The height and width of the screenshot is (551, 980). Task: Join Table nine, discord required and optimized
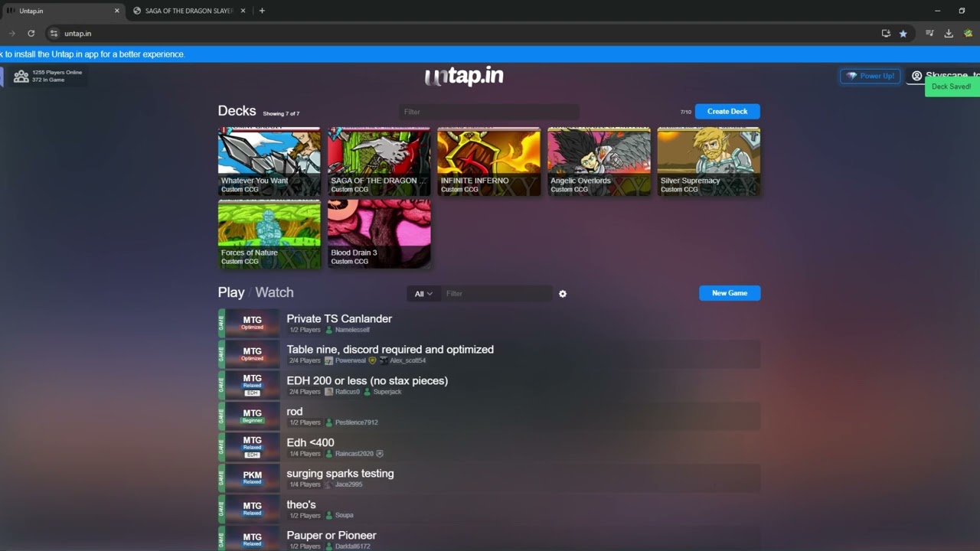click(x=489, y=354)
